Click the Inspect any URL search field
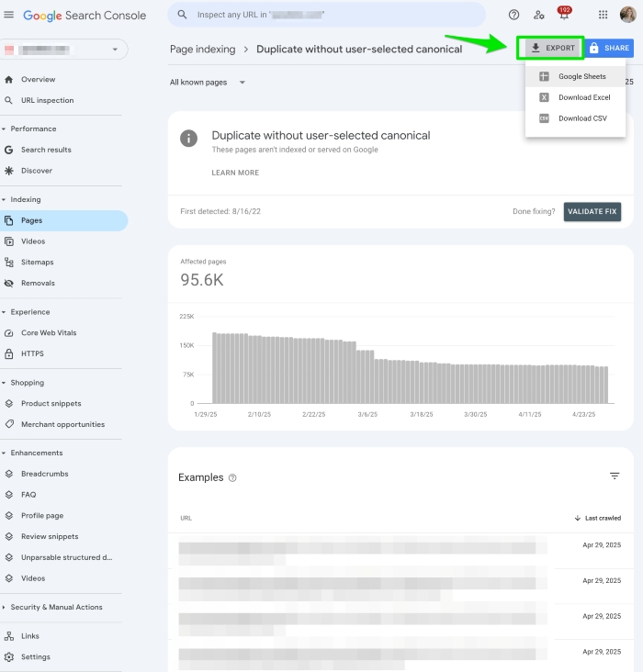Screen dimensions: 643x672 tap(326, 15)
